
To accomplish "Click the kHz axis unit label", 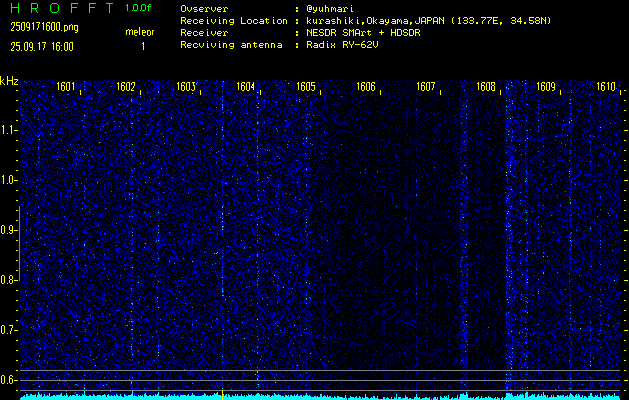I will click(9, 81).
